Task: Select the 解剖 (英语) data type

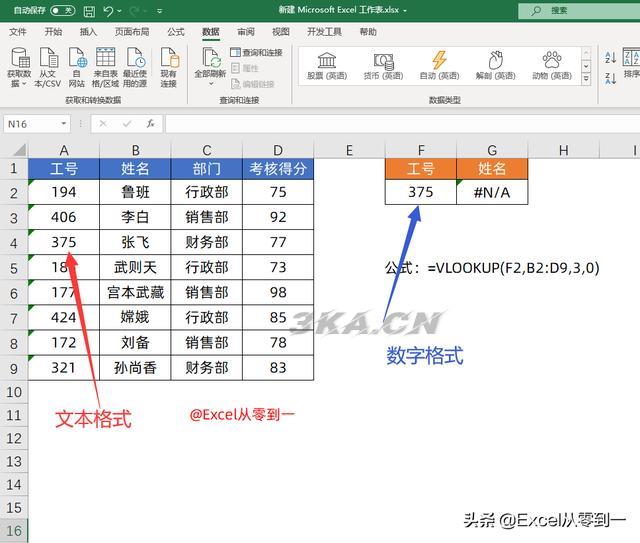Action: click(x=496, y=66)
